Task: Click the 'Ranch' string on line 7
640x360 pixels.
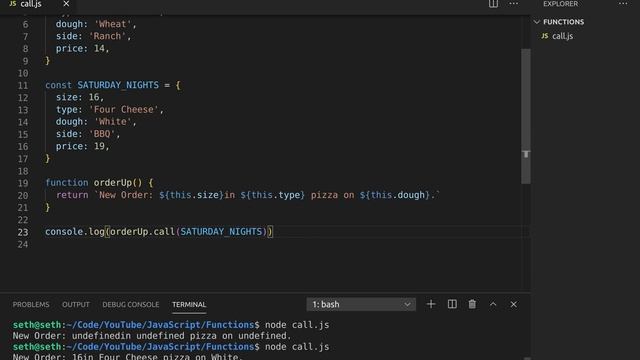Action: pos(107,36)
